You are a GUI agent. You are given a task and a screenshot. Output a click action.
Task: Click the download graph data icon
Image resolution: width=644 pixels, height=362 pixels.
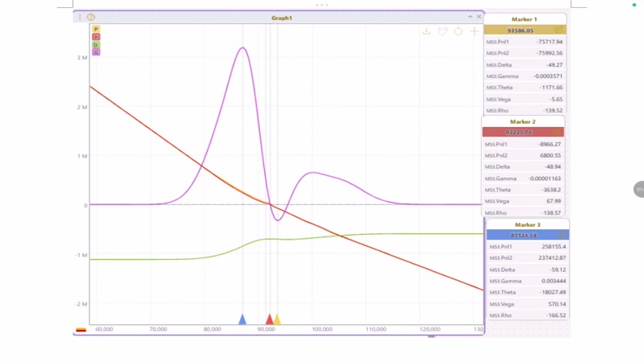pos(427,31)
